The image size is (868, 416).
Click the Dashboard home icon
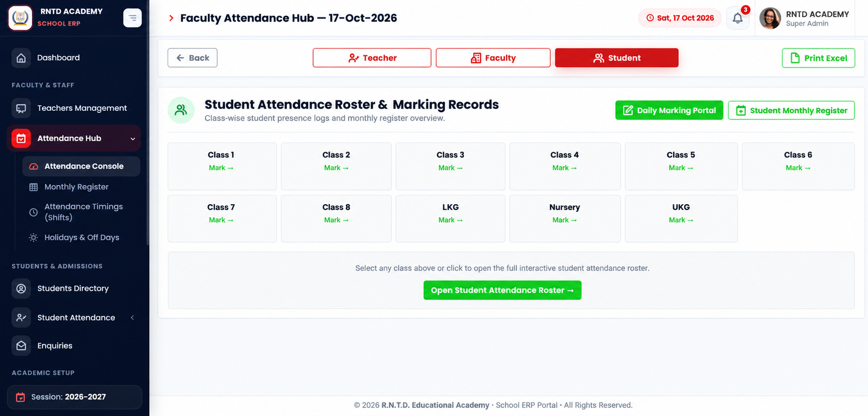pyautogui.click(x=21, y=58)
